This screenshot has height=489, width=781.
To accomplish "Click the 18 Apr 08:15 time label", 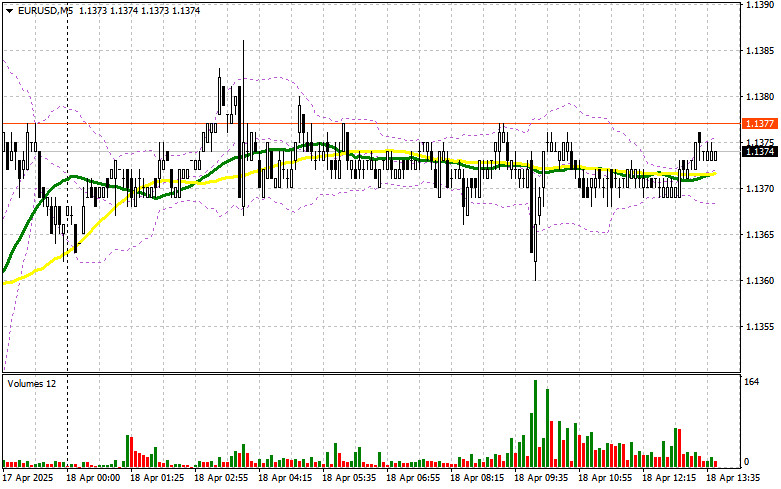I will pyautogui.click(x=477, y=478).
